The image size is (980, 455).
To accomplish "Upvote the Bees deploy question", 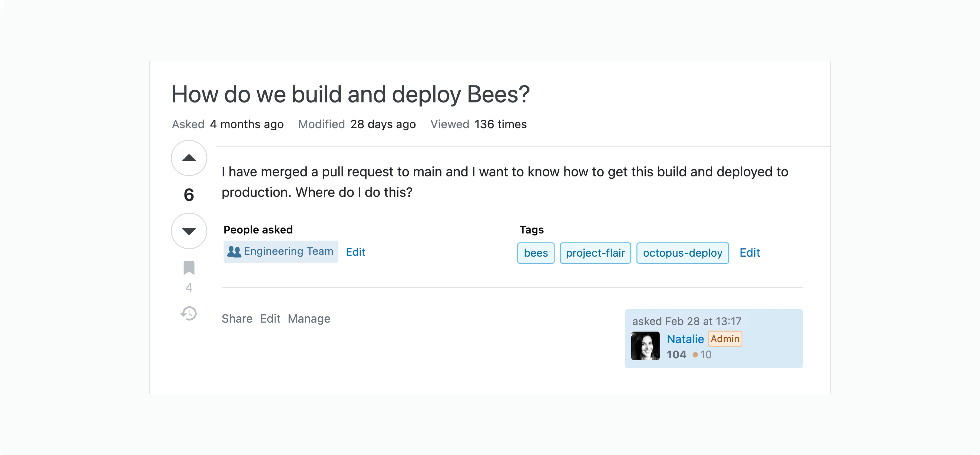I will click(189, 158).
